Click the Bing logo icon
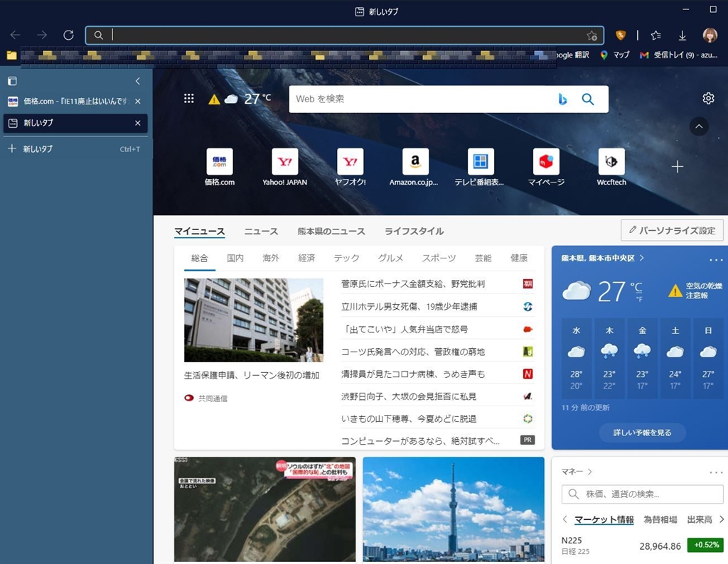The image size is (728, 564). tap(562, 99)
